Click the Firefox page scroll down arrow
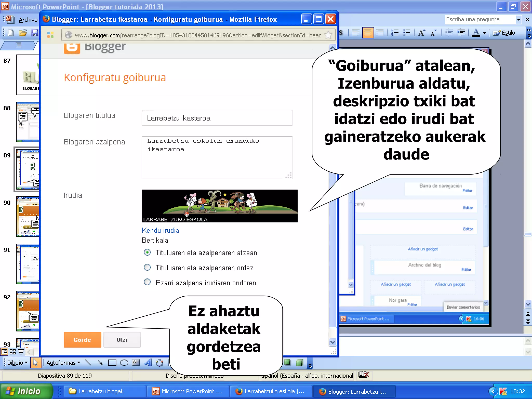Screen dimensions: 532x399 coord(333,342)
